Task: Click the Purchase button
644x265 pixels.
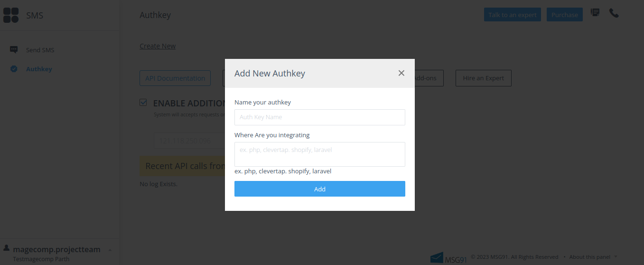Action: (564, 15)
